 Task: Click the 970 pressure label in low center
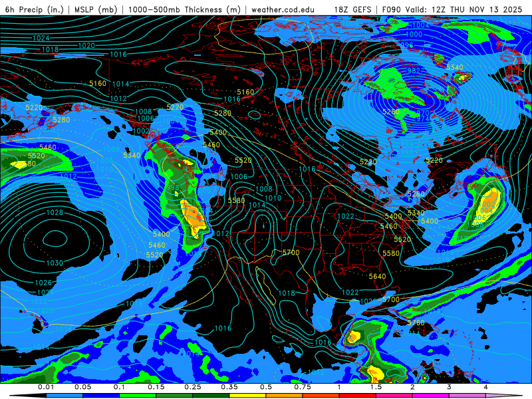coord(423,113)
